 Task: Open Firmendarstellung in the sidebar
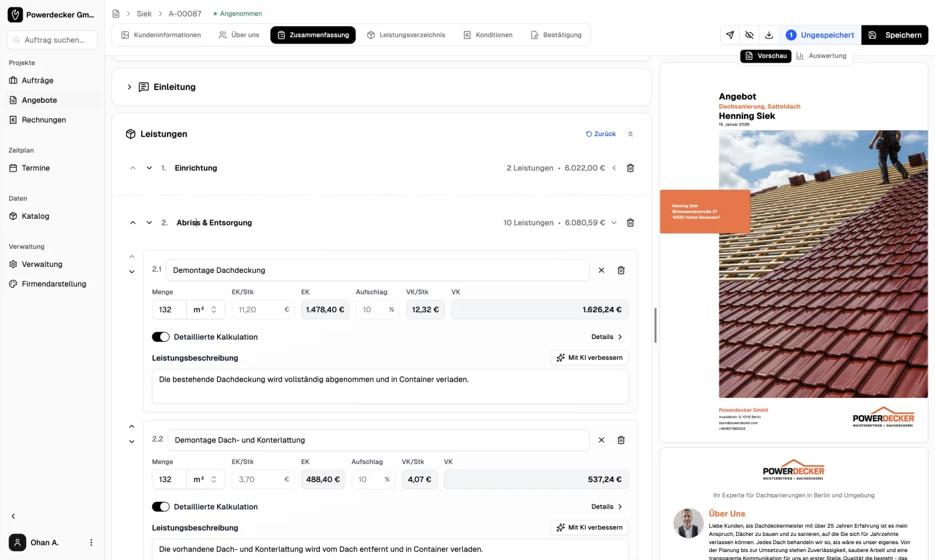[x=52, y=284]
